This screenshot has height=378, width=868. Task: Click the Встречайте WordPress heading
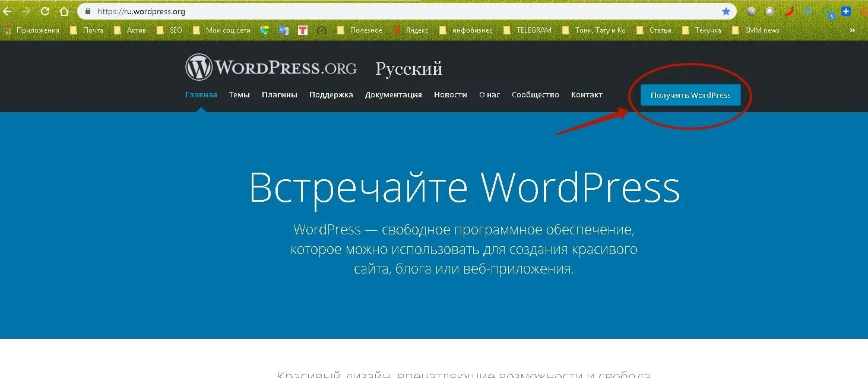point(464,188)
